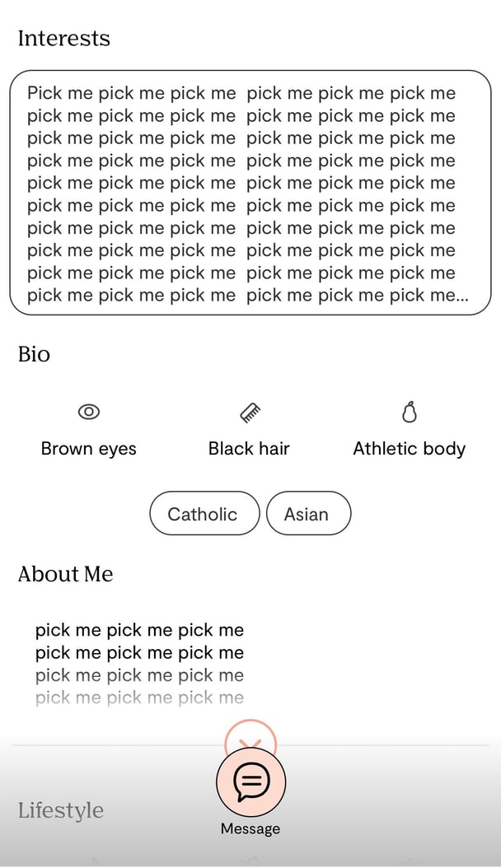
Task: Select the Catholic tag chip
Action: (x=204, y=513)
